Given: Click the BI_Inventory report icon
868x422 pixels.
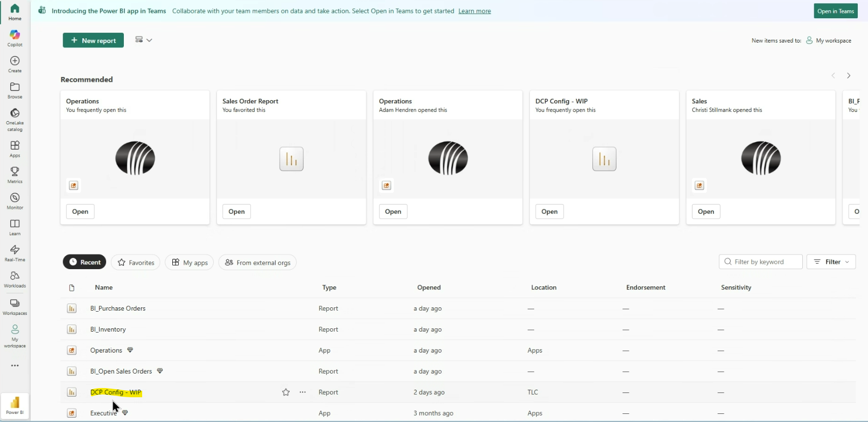Looking at the screenshot, I should [x=72, y=329].
